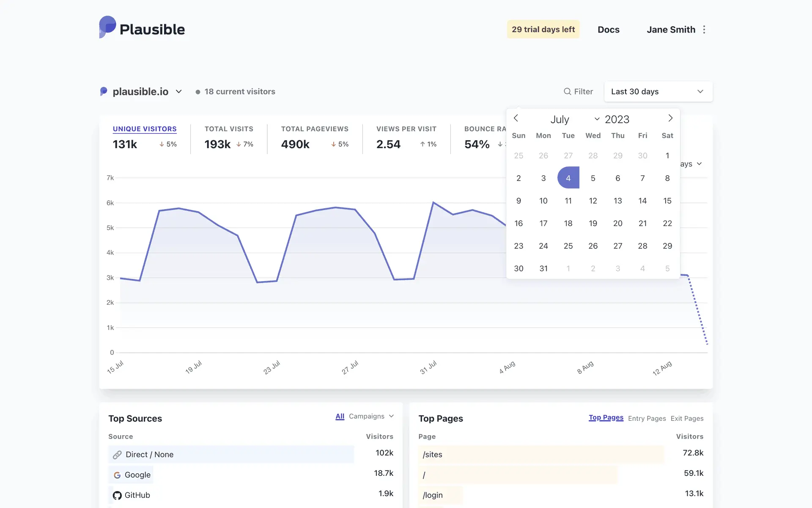Click the year 2023 field

[x=617, y=119]
